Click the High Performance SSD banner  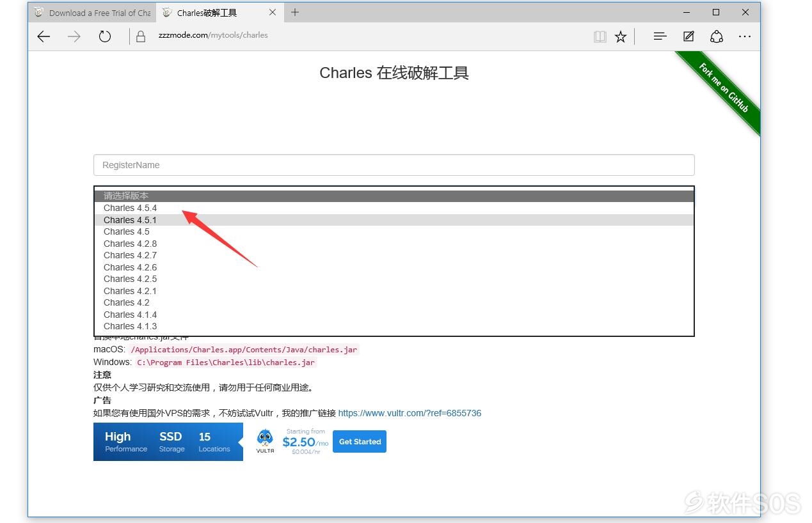point(168,442)
